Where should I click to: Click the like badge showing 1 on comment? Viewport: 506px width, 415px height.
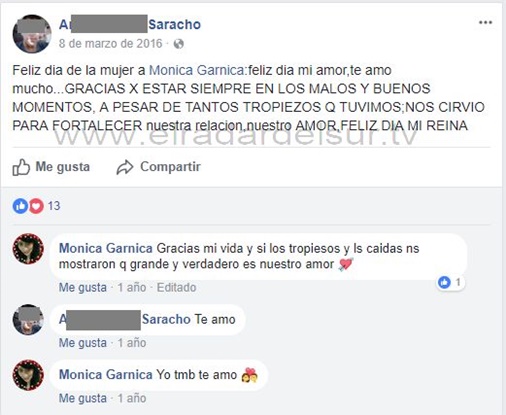(x=450, y=282)
